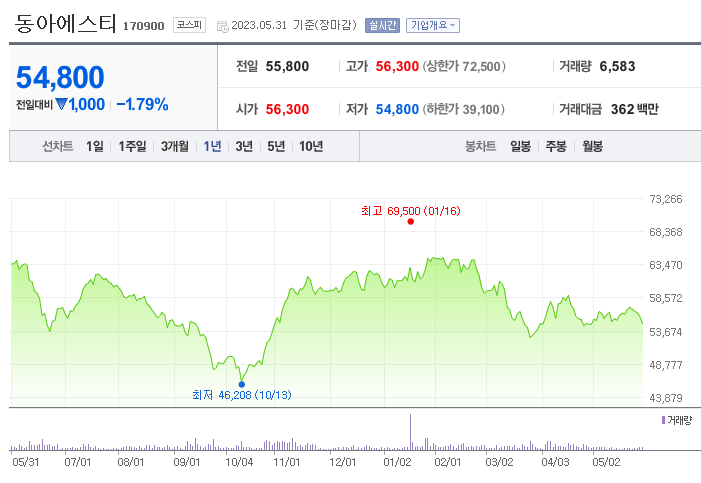Click the 거래량 legend swatch
This screenshot has height=483, width=701.
(x=663, y=420)
